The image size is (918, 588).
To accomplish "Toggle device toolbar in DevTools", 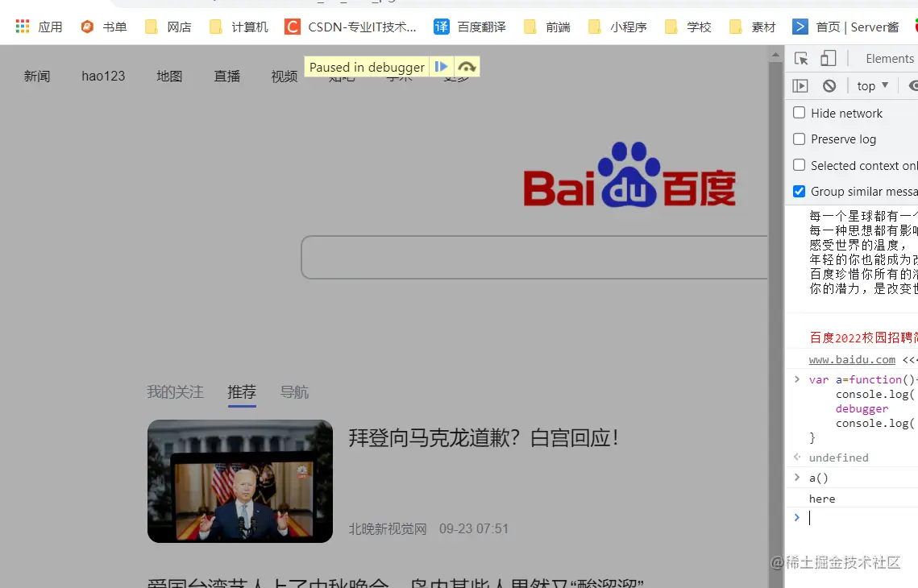I will pyautogui.click(x=828, y=59).
